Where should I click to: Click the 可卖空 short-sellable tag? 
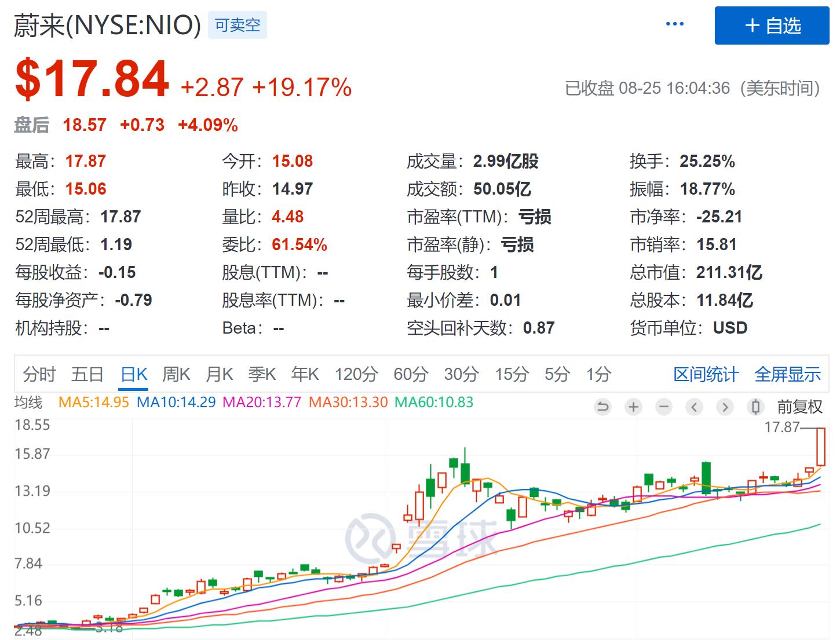coord(238,25)
